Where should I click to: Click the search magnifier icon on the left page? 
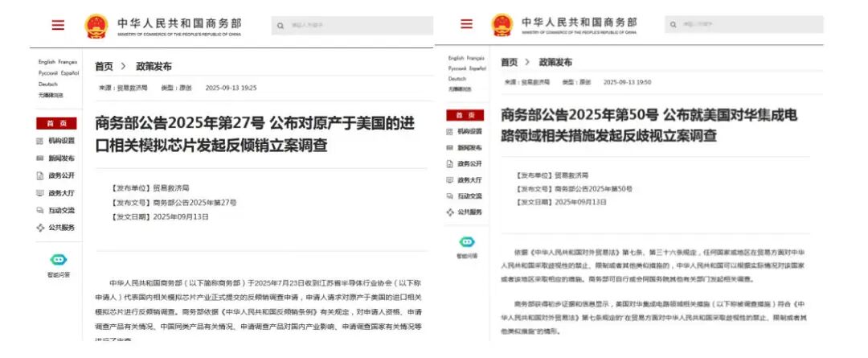(x=280, y=26)
